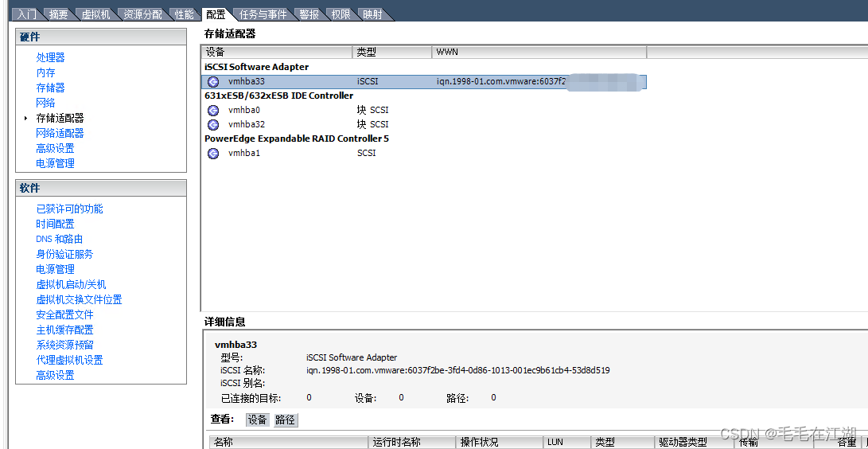
Task: Open the 任务与事件 tab
Action: click(x=263, y=14)
